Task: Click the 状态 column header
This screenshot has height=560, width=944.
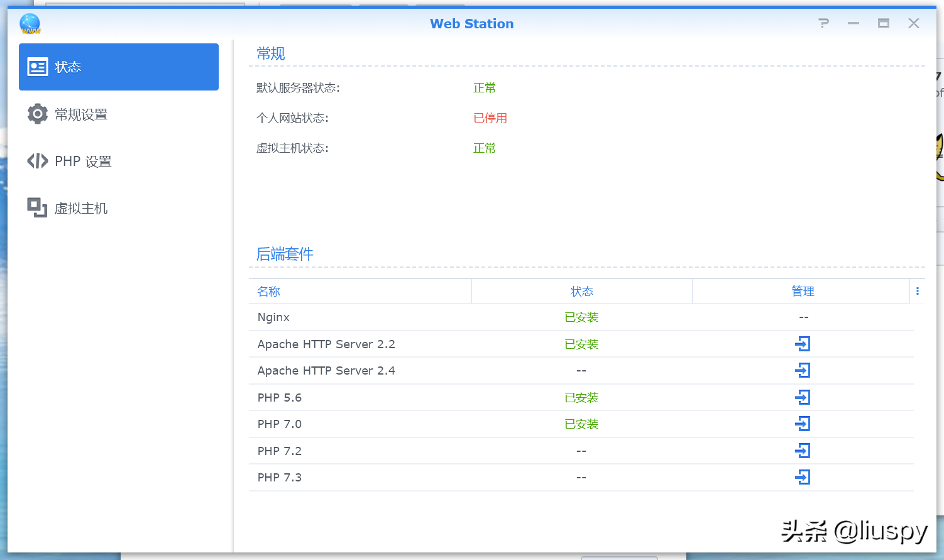Action: pos(581,292)
